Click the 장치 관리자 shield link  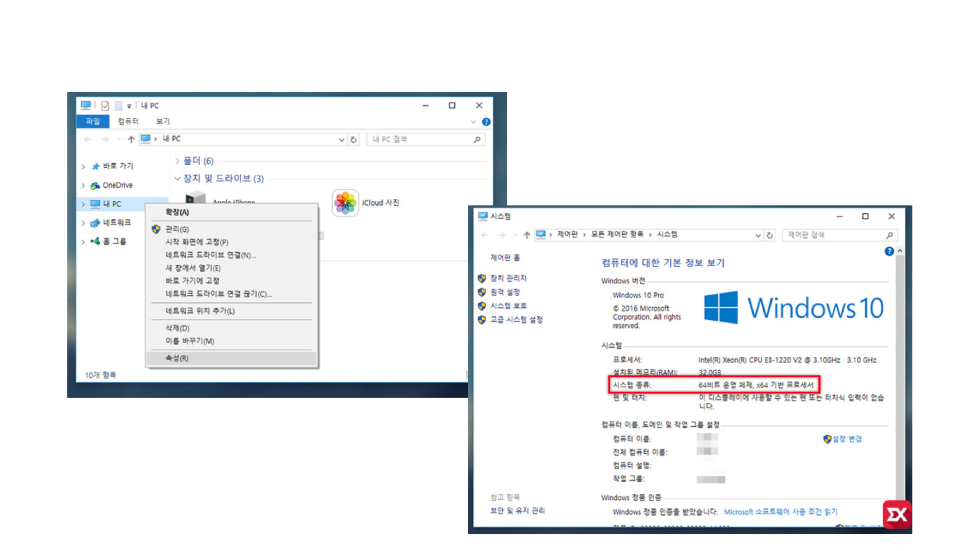508,278
